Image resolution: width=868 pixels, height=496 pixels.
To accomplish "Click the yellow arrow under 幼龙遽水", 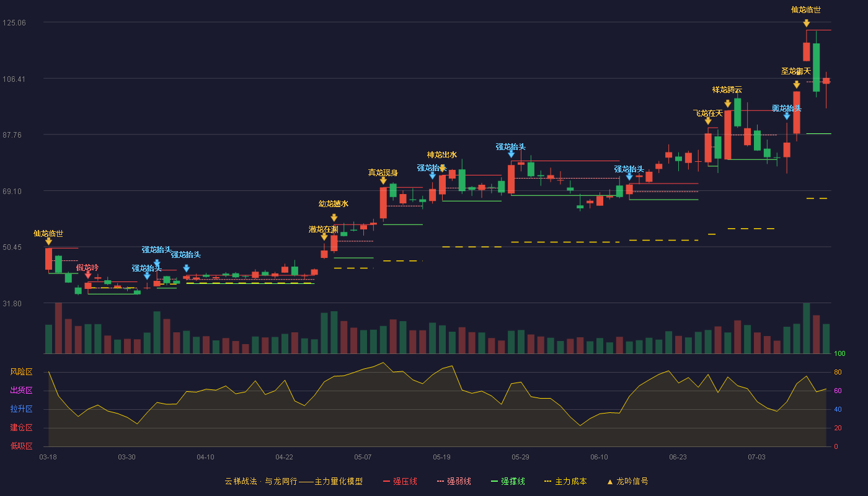I will coord(334,218).
